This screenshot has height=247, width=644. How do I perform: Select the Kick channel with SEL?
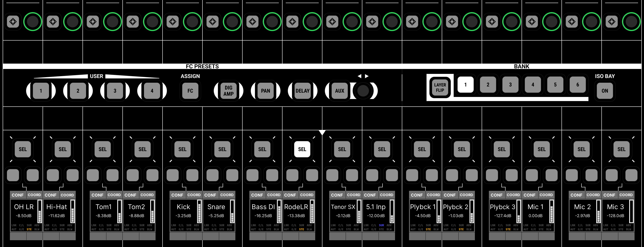(x=182, y=149)
